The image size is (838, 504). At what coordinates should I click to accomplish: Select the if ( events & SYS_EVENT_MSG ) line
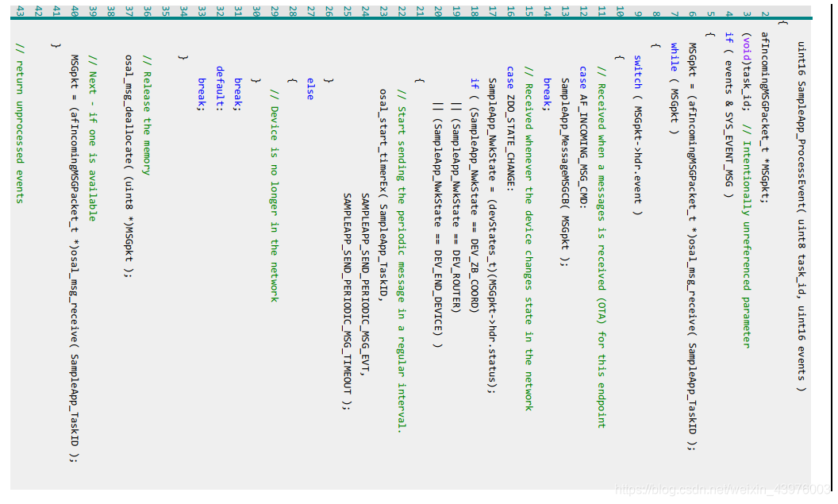click(728, 114)
